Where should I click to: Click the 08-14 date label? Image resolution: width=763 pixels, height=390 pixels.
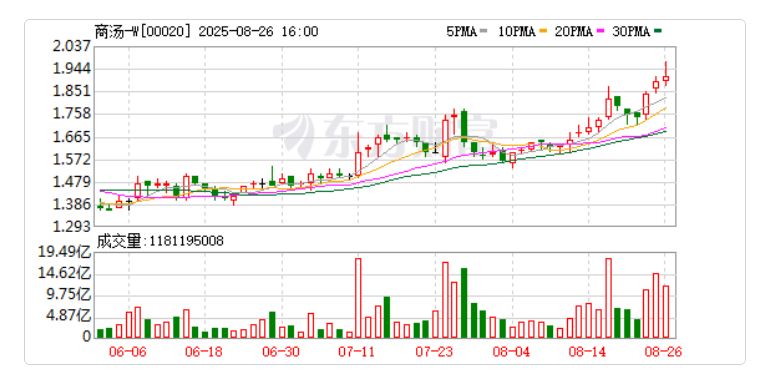[587, 352]
